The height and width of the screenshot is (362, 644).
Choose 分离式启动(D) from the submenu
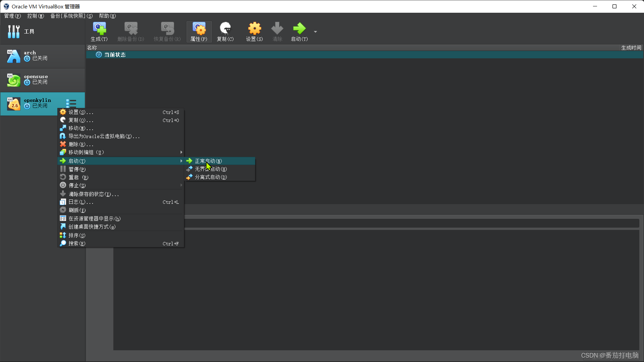click(x=220, y=177)
